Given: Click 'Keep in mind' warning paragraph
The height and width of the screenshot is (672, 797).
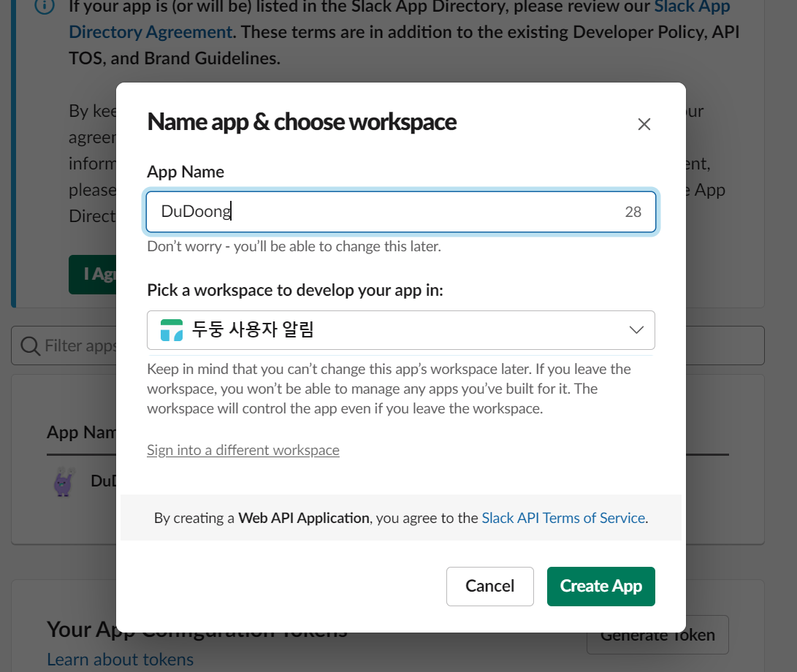Looking at the screenshot, I should [389, 389].
